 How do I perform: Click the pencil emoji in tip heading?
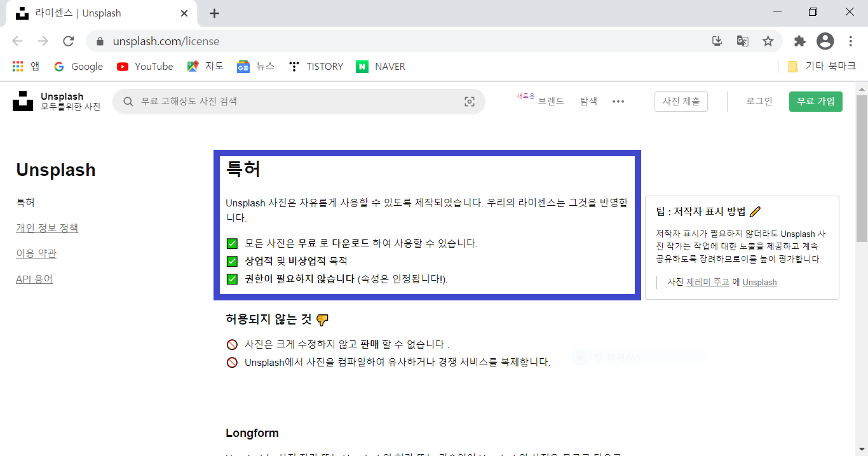coord(755,211)
